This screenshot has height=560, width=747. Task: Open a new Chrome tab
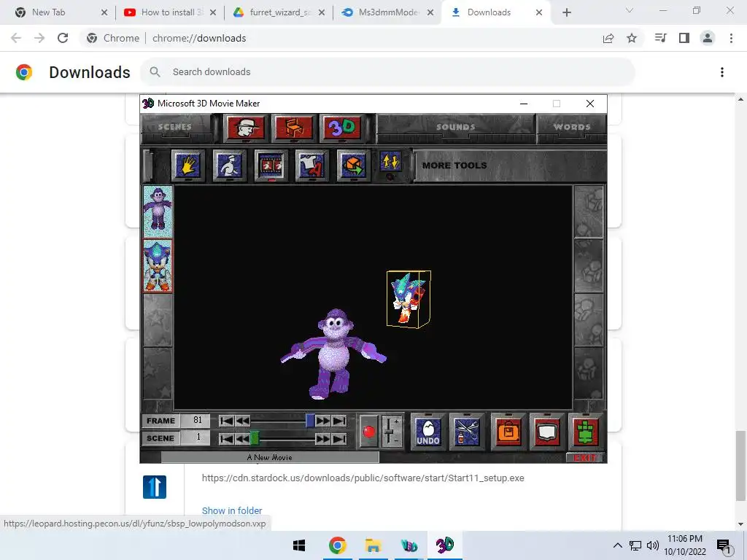566,13
